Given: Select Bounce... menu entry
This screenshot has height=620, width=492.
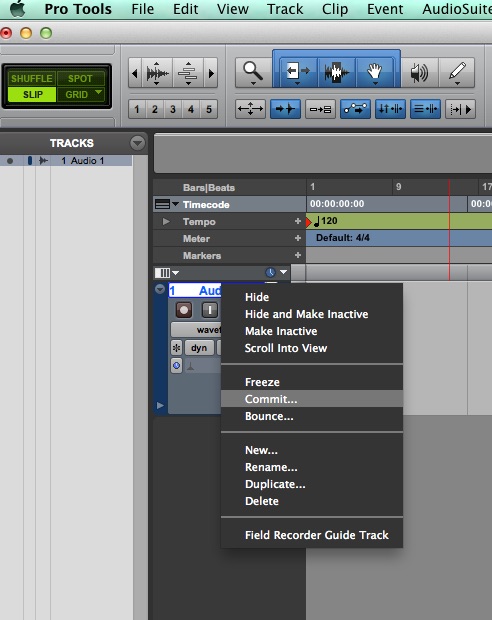Looking at the screenshot, I should pyautogui.click(x=312, y=416).
